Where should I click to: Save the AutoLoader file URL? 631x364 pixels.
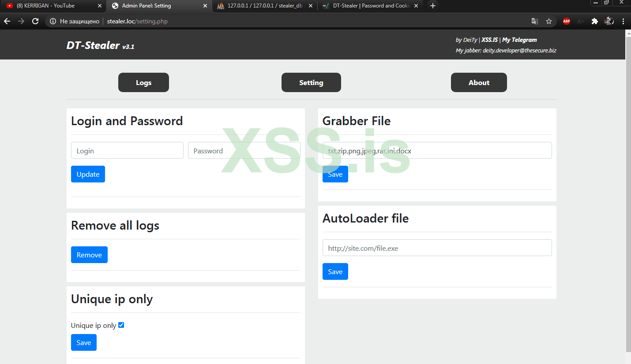click(x=335, y=271)
